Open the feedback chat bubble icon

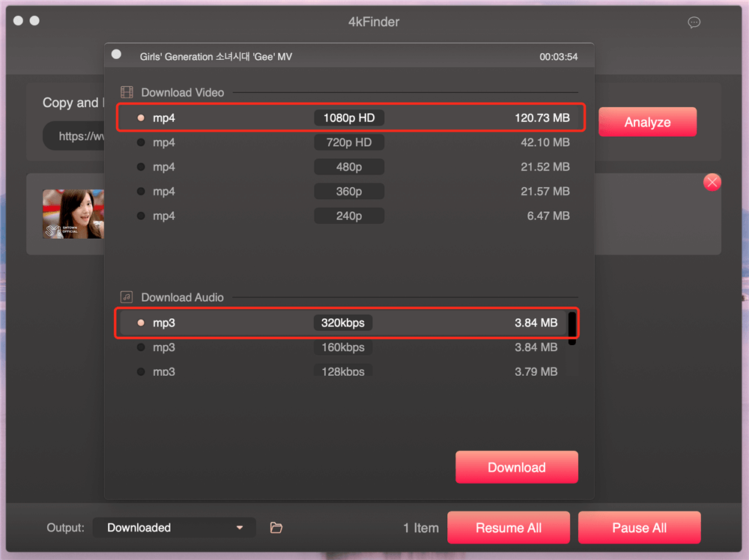click(694, 22)
